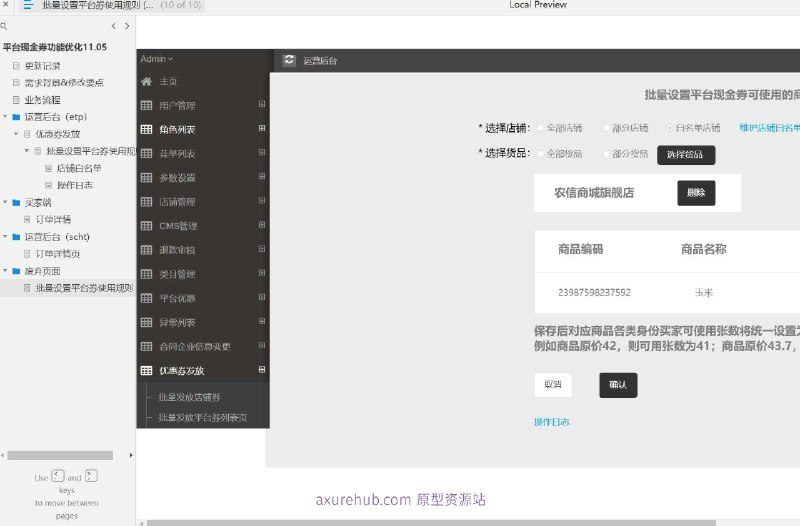Expand 用户管理 with its plus box

[262, 104]
